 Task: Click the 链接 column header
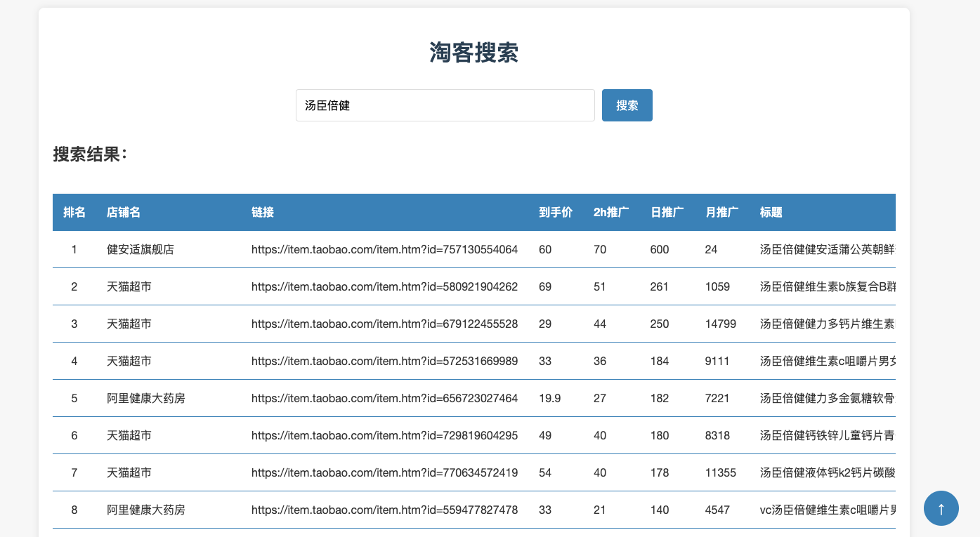pos(263,213)
